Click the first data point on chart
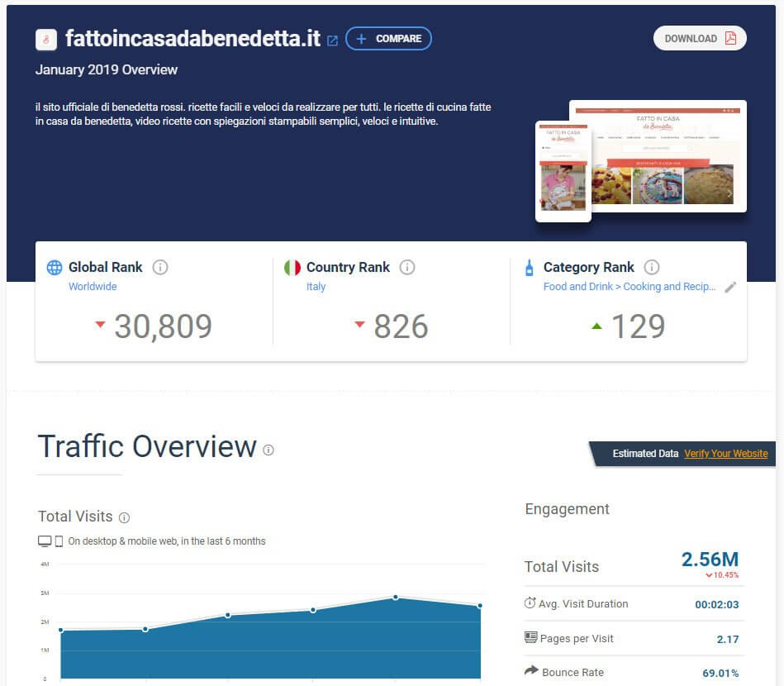Viewport: 784px width, 686px height. (61, 630)
